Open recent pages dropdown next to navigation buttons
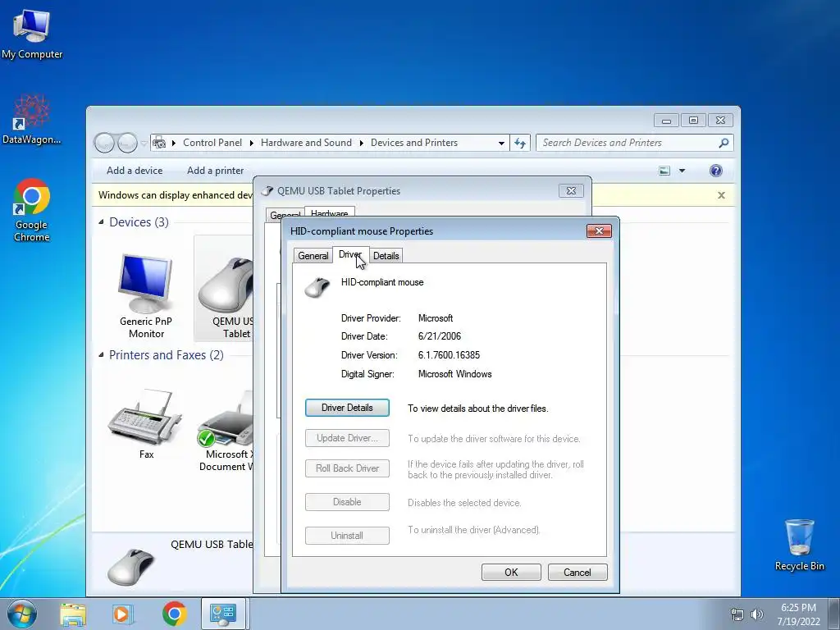The image size is (840, 630). 144,143
